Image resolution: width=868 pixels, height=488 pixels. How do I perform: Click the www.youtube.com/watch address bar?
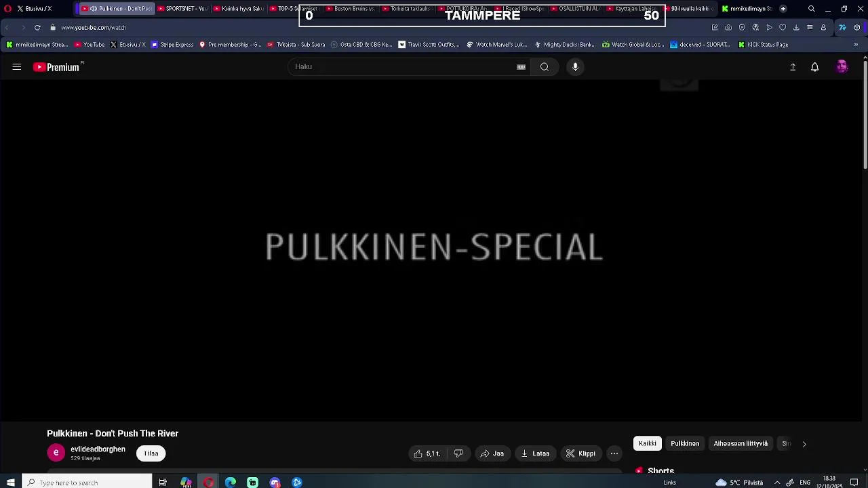94,28
